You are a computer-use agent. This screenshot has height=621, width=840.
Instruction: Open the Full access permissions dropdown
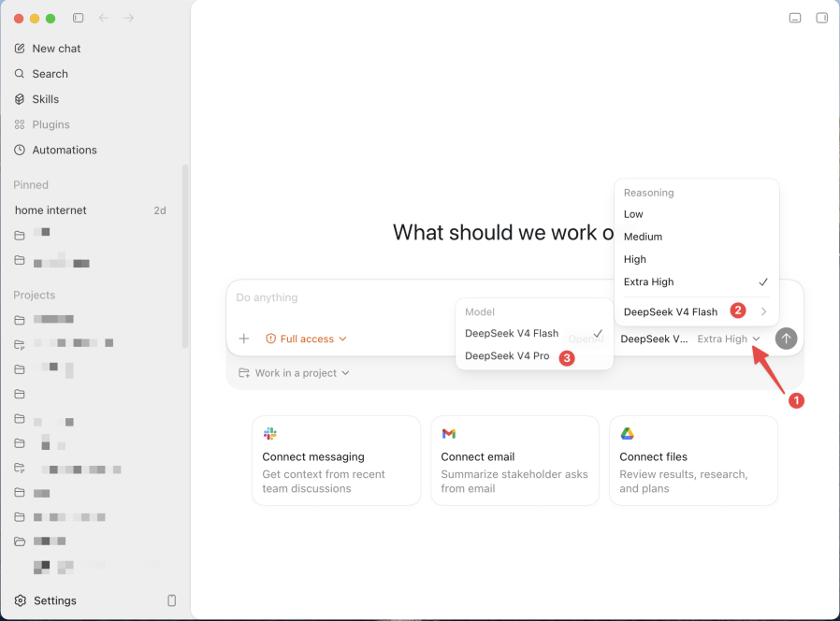[x=306, y=339]
